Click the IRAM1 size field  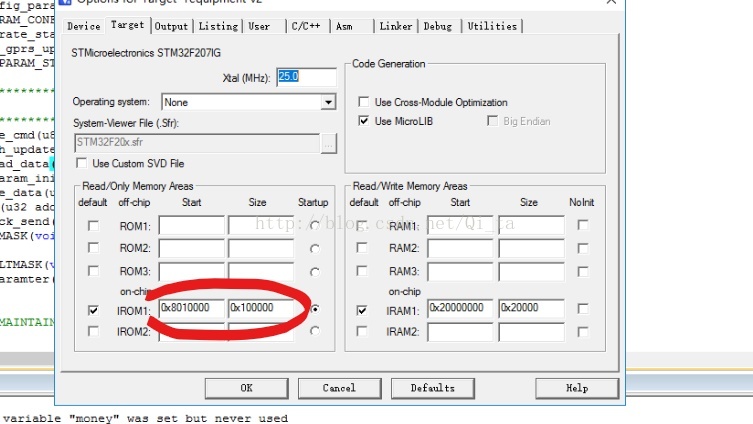pos(532,308)
